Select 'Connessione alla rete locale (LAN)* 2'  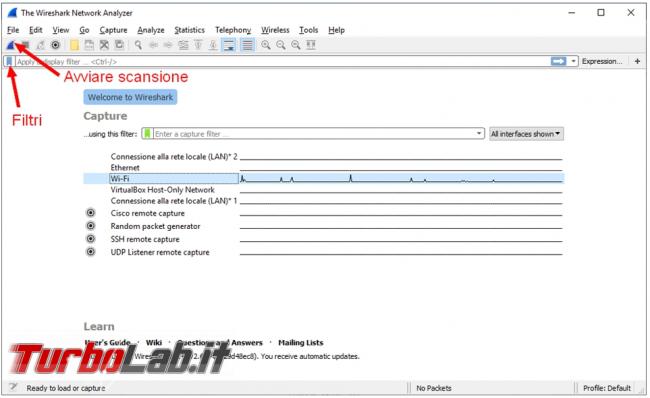174,156
